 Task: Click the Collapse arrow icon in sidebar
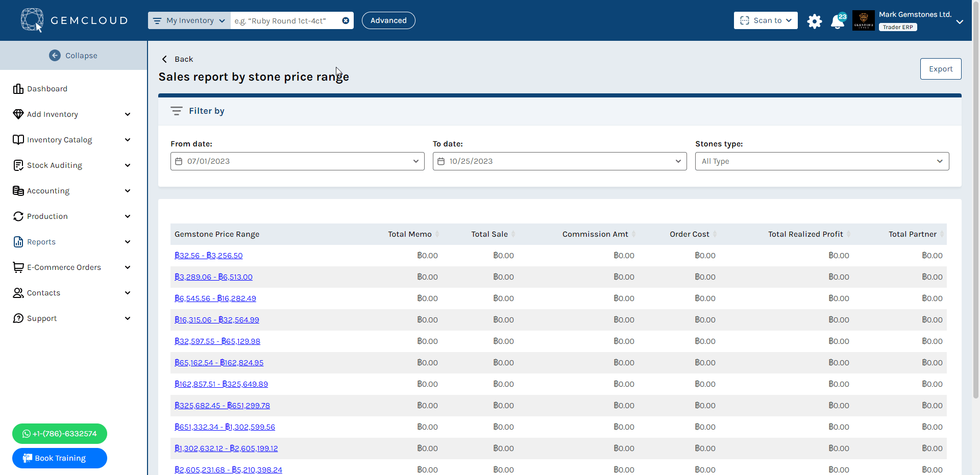pos(55,55)
